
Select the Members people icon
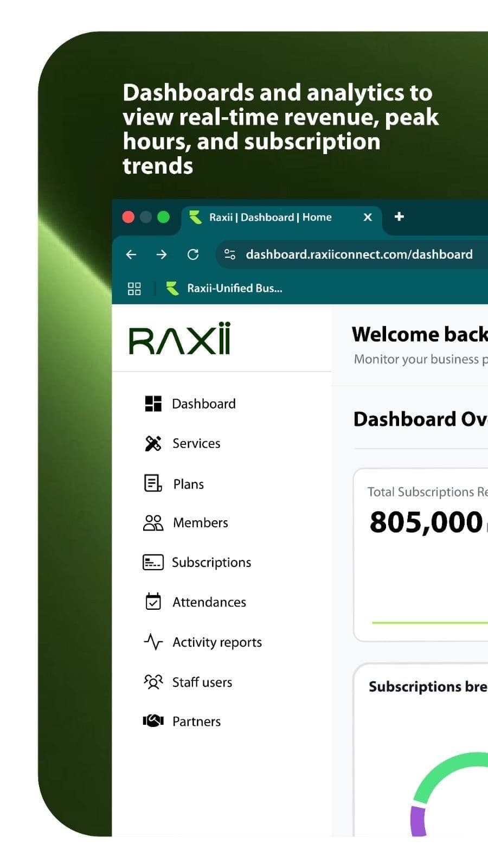153,523
